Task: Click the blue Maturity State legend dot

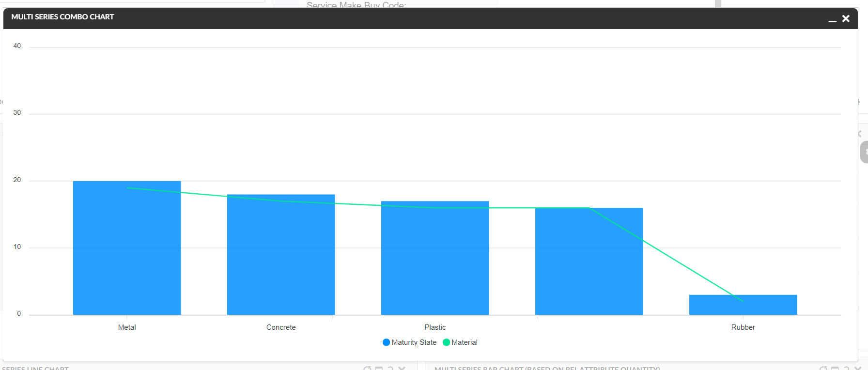Action: pos(386,342)
